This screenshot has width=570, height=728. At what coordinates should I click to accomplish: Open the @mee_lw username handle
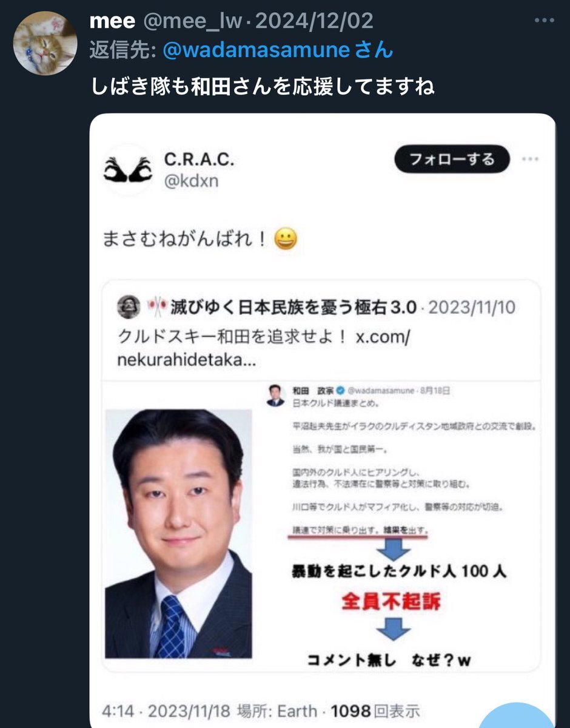tap(193, 21)
